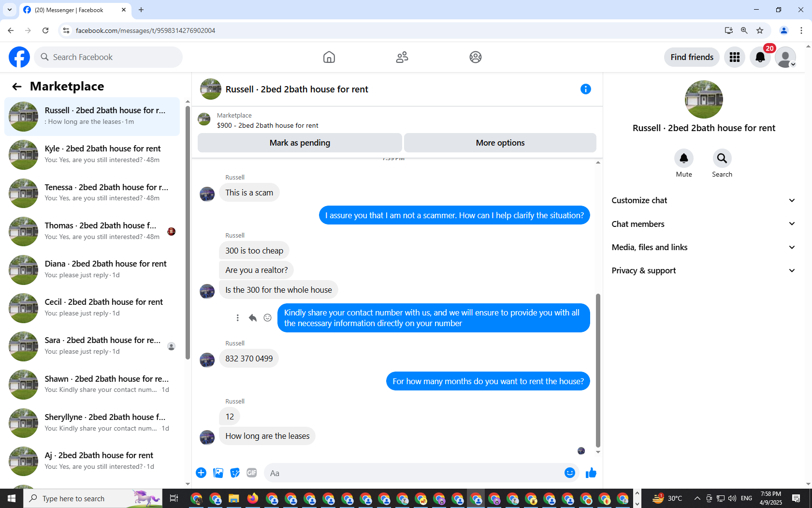This screenshot has width=812, height=508.
Task: Click the More options button
Action: click(500, 143)
